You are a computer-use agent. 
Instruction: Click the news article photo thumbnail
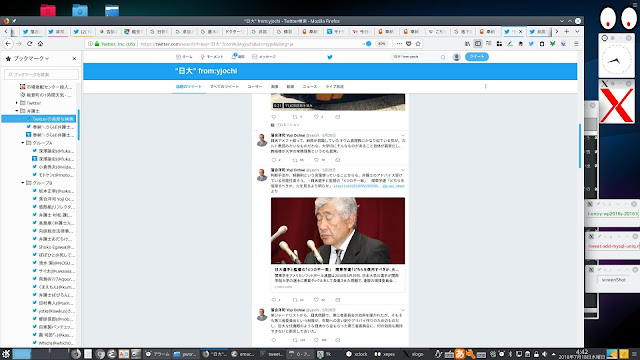[x=338, y=231]
